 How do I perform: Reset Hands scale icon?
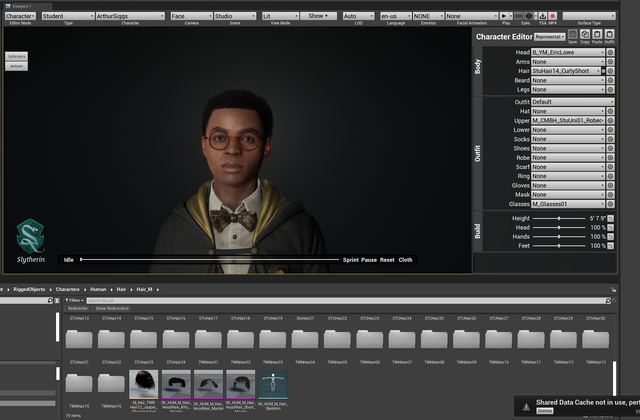click(x=611, y=237)
